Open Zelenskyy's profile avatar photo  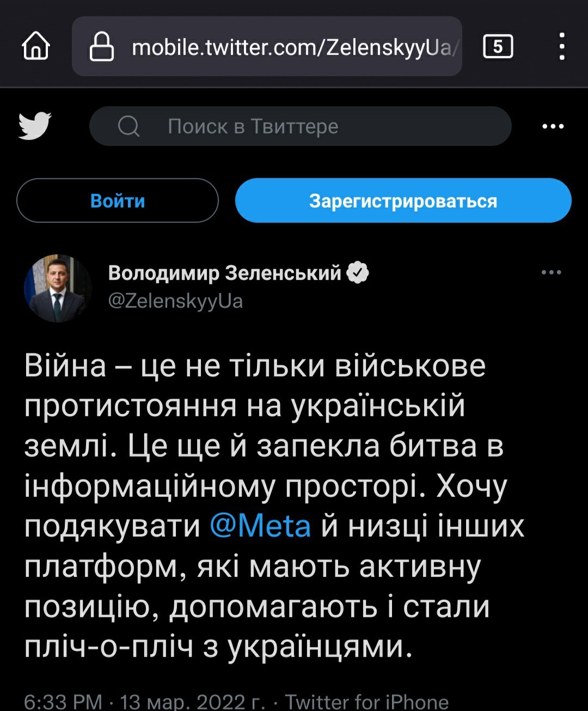click(x=58, y=288)
